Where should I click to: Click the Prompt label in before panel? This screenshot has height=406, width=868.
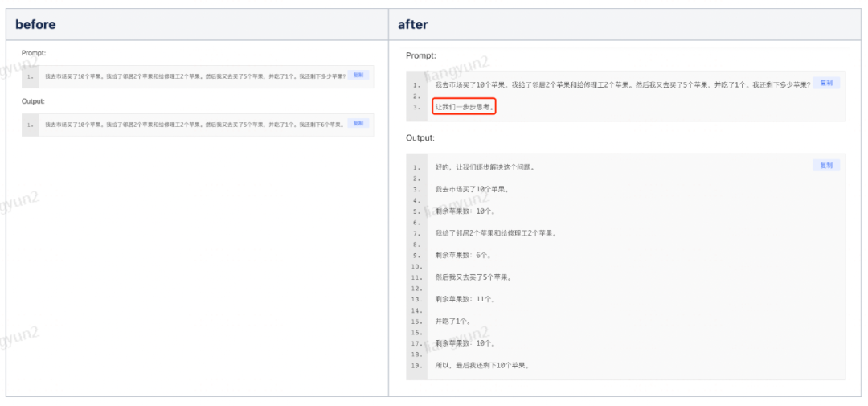pos(34,53)
